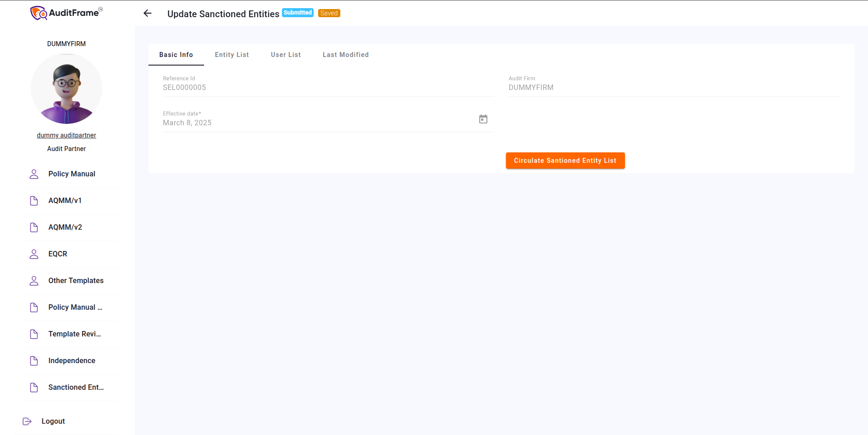Click the EQCR person icon
The image size is (868, 435).
(x=34, y=254)
